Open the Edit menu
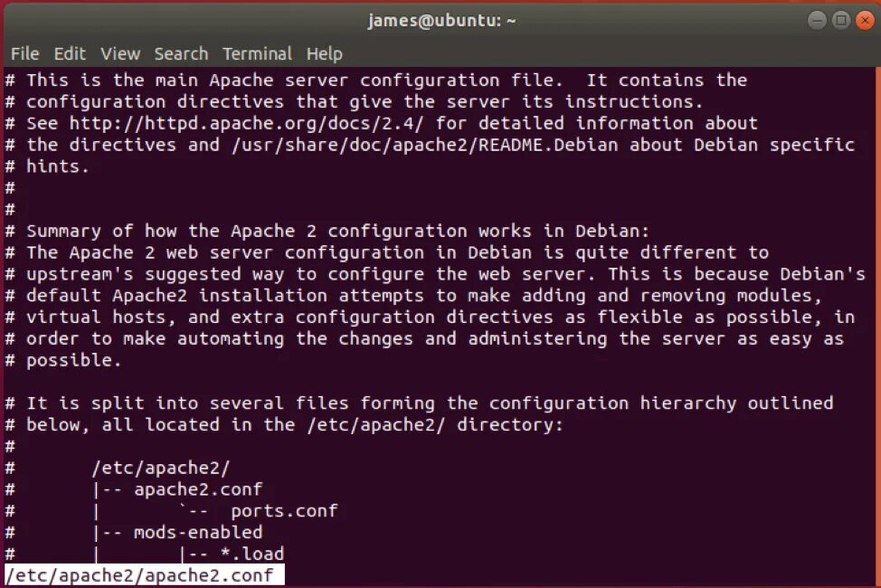 pyautogui.click(x=70, y=54)
